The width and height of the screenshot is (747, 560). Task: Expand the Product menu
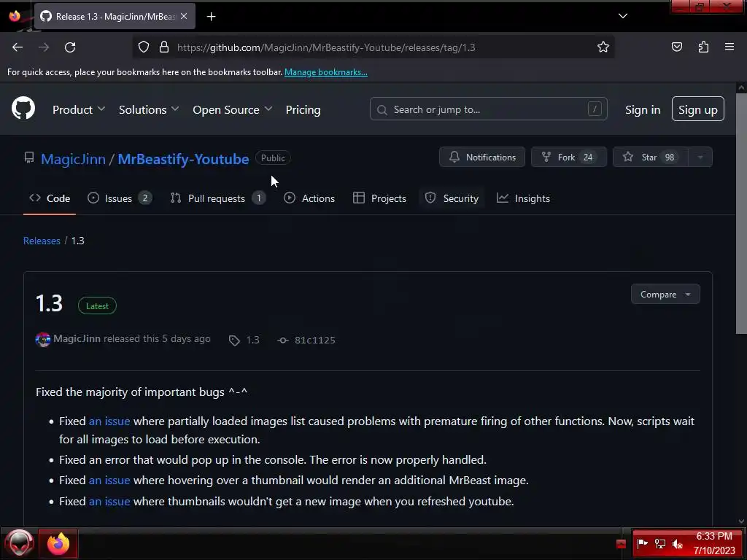[x=79, y=109]
